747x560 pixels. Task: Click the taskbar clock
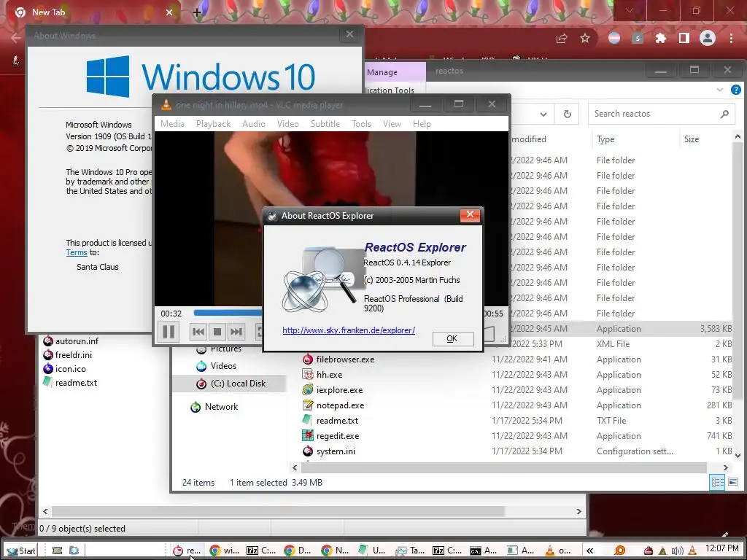721,548
